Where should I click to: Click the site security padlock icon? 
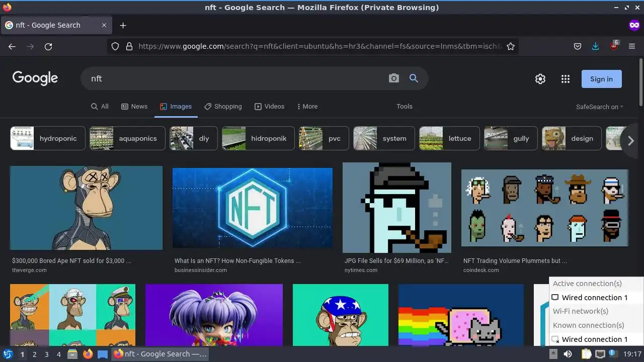[x=129, y=46]
